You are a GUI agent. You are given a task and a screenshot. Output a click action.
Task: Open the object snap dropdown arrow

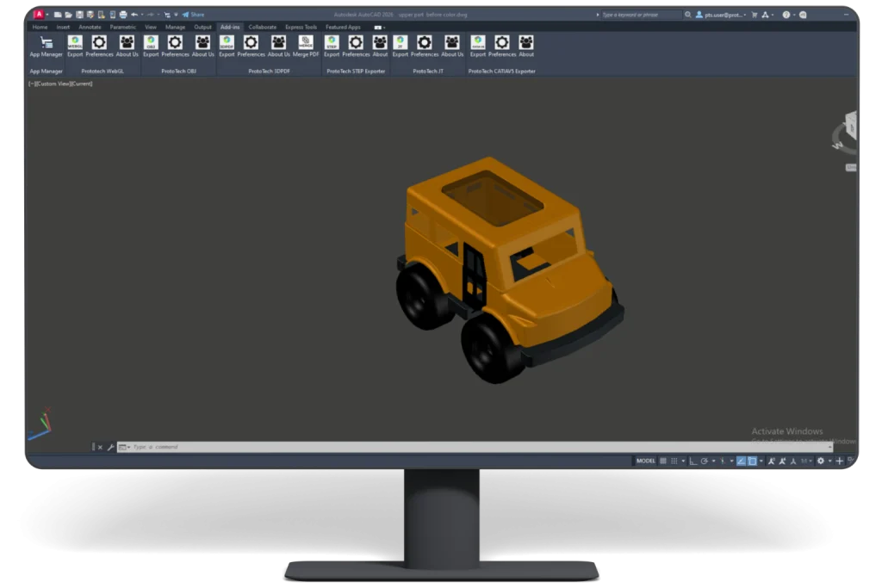(761, 461)
